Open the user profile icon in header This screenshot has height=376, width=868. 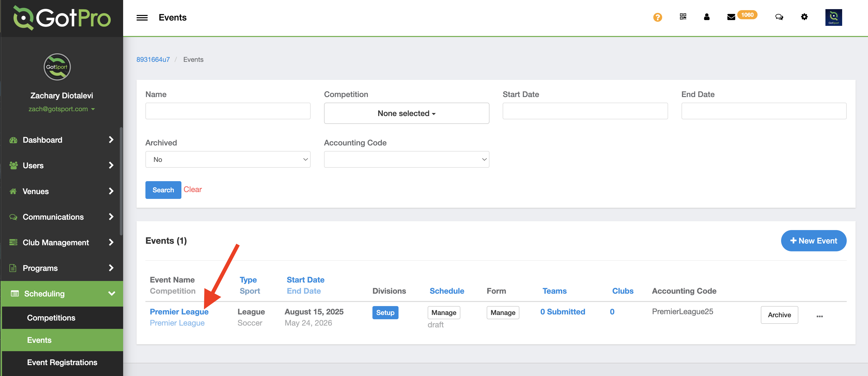707,17
